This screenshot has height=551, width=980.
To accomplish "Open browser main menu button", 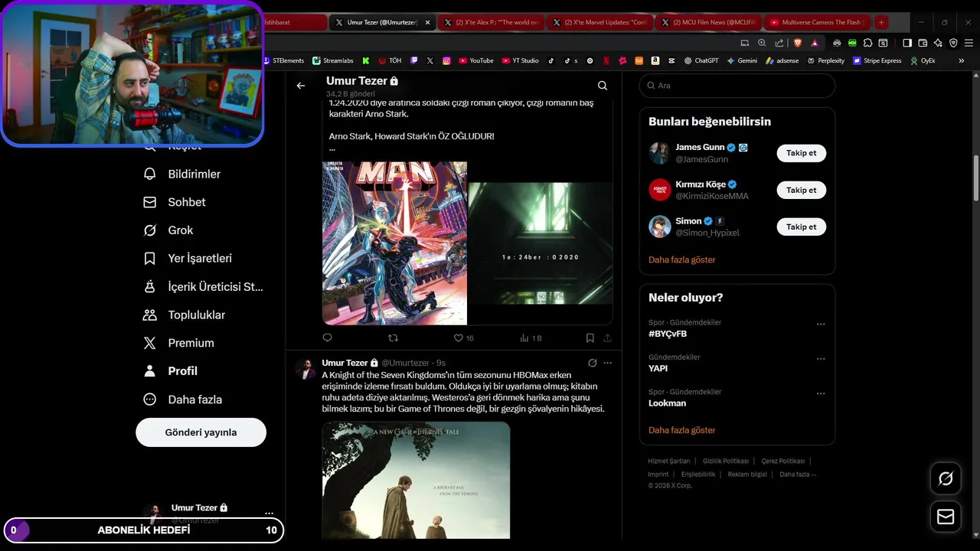I will (969, 43).
